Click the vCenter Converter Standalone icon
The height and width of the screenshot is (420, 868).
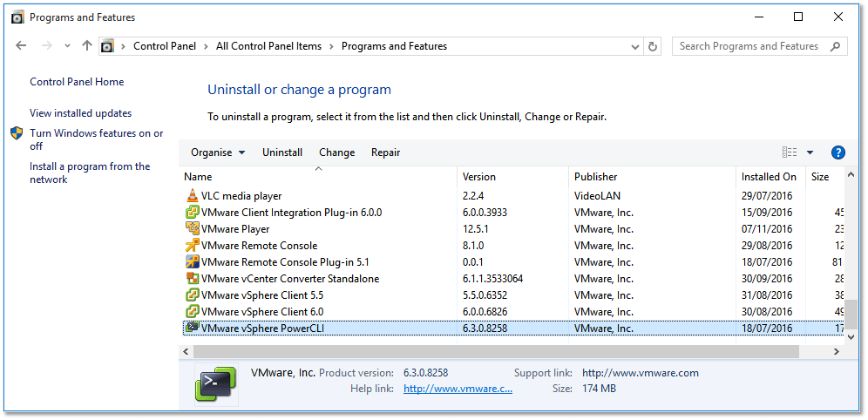pyautogui.click(x=192, y=278)
